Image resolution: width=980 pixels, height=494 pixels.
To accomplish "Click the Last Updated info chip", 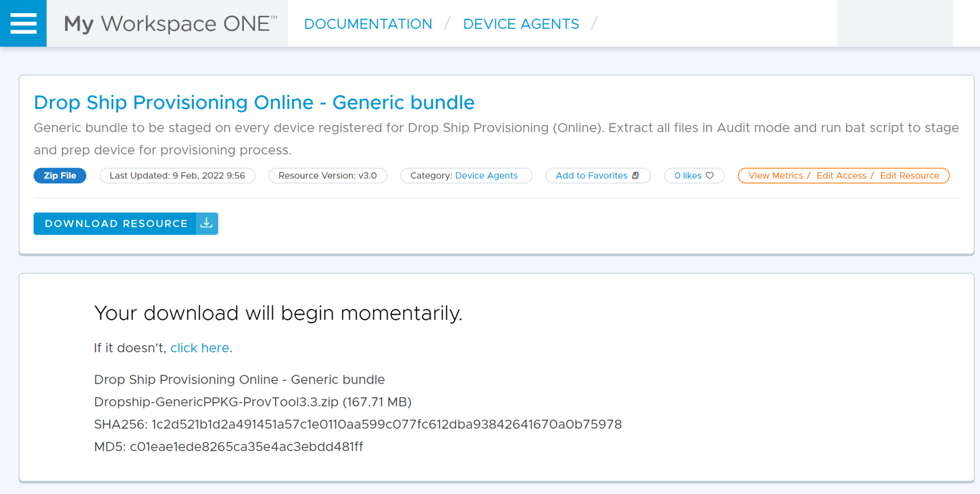I will point(177,175).
